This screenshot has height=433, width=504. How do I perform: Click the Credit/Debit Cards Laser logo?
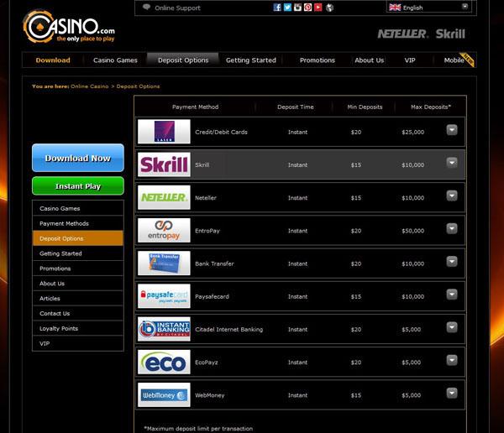pos(164,132)
